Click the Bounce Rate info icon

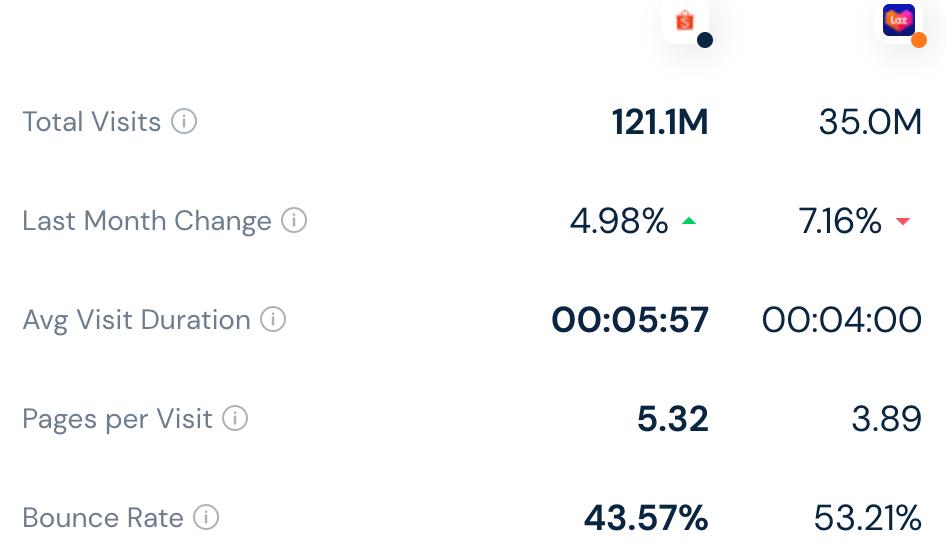(x=206, y=518)
